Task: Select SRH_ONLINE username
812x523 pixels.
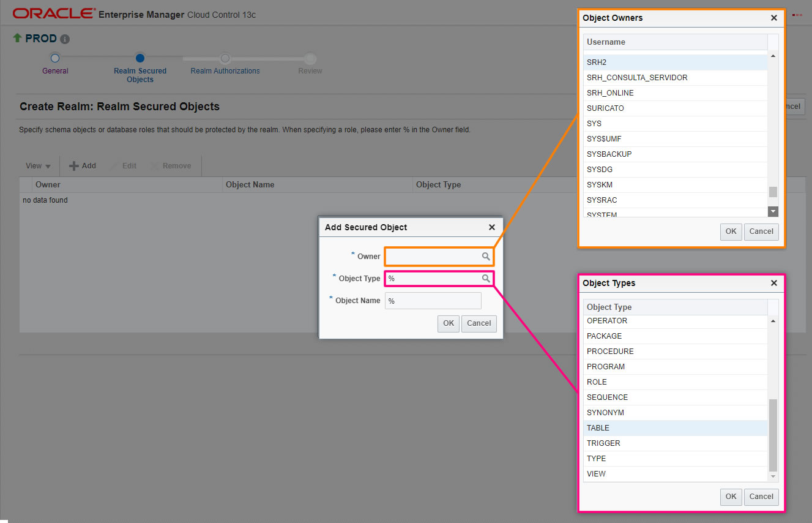Action: pyautogui.click(x=676, y=93)
